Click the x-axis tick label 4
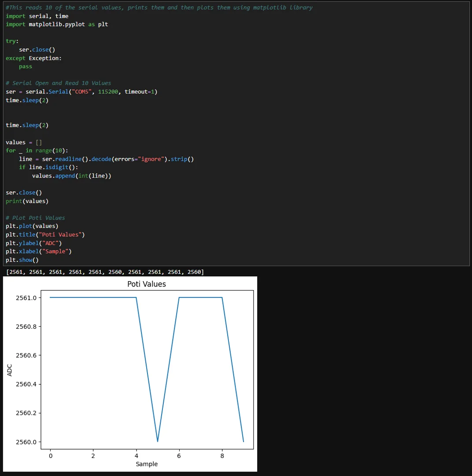Viewport: 472px width, 476px height. (136, 456)
